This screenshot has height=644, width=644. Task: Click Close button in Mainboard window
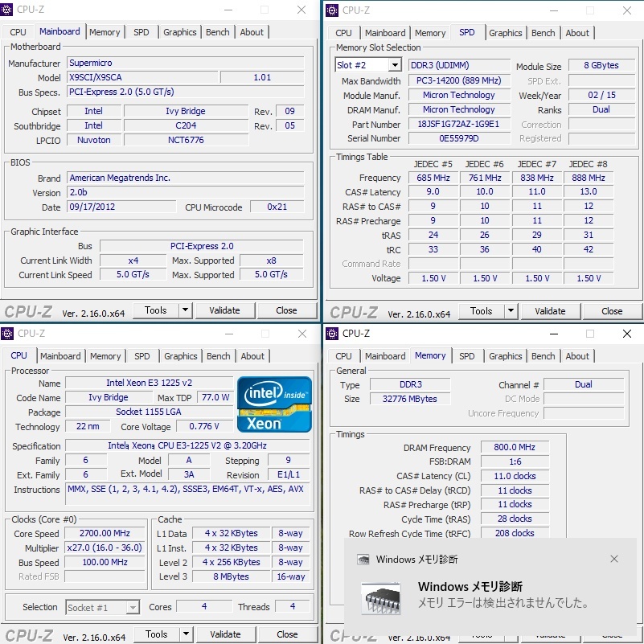tap(286, 310)
